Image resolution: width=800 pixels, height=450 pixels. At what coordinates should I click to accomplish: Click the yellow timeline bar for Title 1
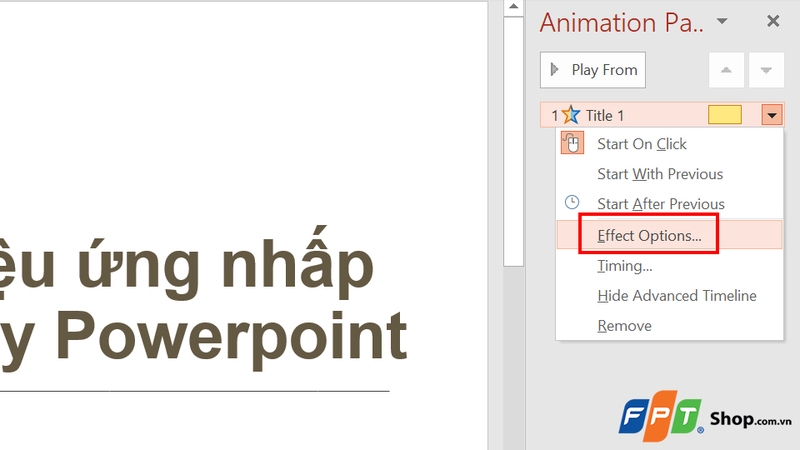724,115
